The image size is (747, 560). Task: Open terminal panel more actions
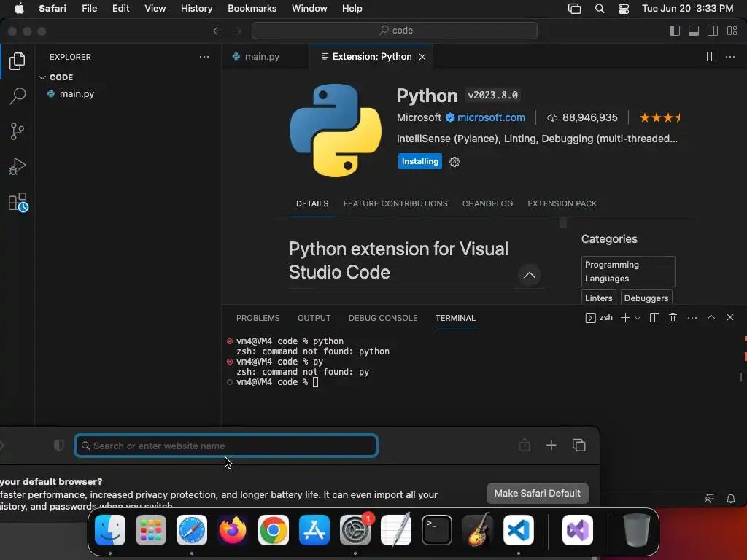(692, 318)
